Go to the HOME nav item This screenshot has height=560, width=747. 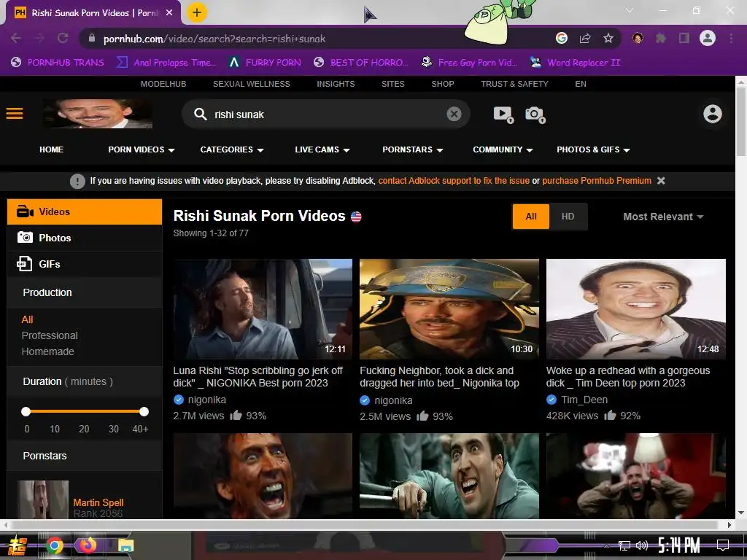pos(52,149)
